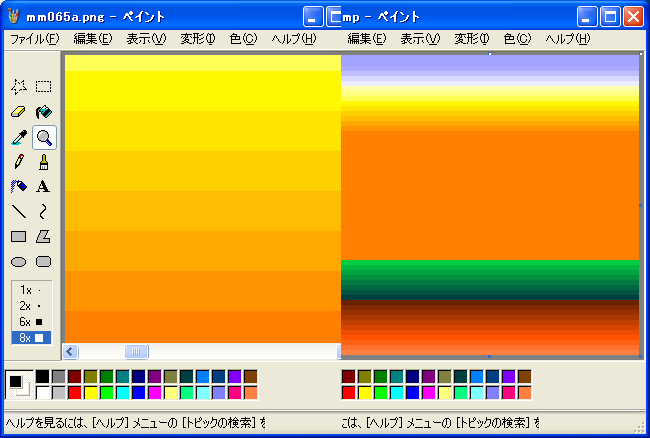Switch zoom level to 2x
This screenshot has width=650, height=438.
click(x=30, y=306)
